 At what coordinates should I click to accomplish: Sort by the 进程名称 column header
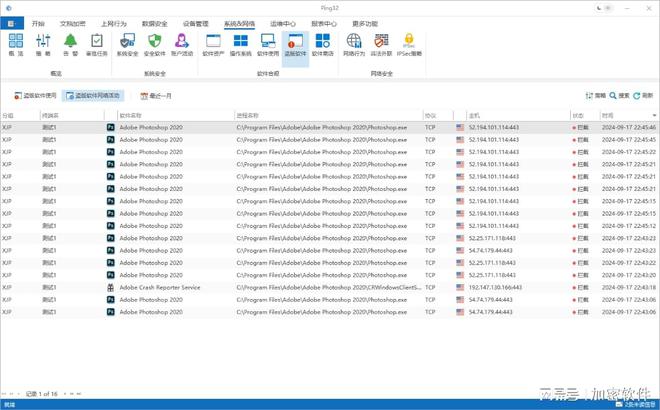[328, 115]
